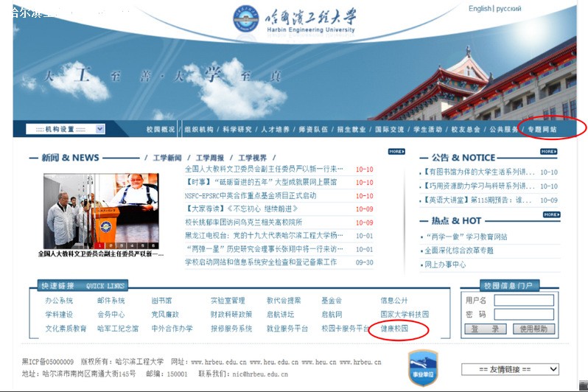Click MORE icon beside 热点 & HOT
Screen dimensions: 588x392
(x=551, y=214)
